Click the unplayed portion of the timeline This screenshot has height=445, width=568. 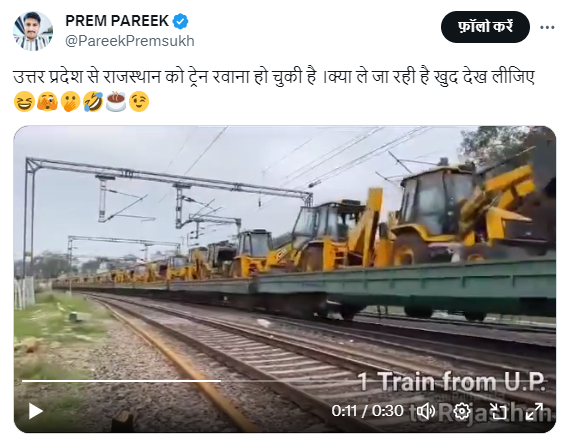[x=383, y=381]
